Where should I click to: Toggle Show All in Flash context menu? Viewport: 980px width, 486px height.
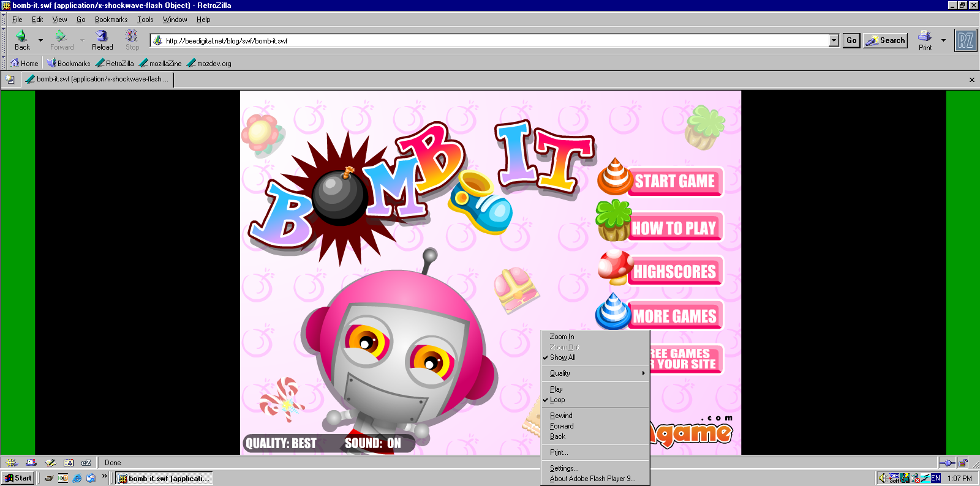tap(562, 357)
